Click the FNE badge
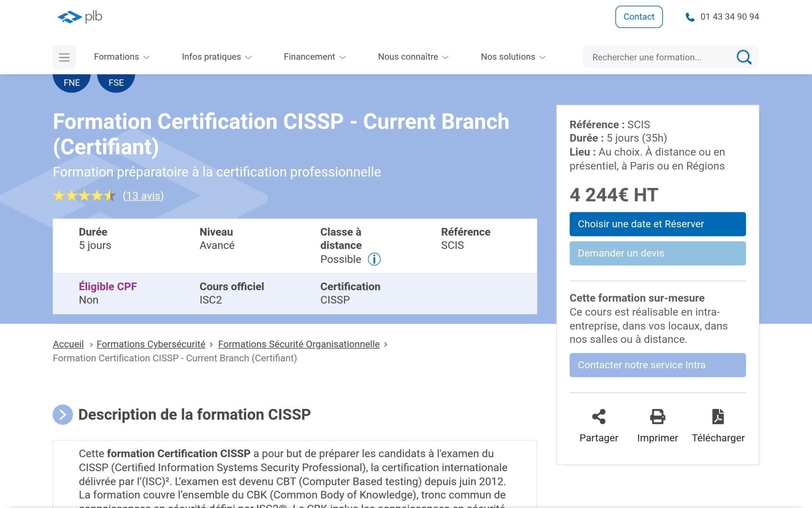Image resolution: width=812 pixels, height=508 pixels. click(x=72, y=83)
